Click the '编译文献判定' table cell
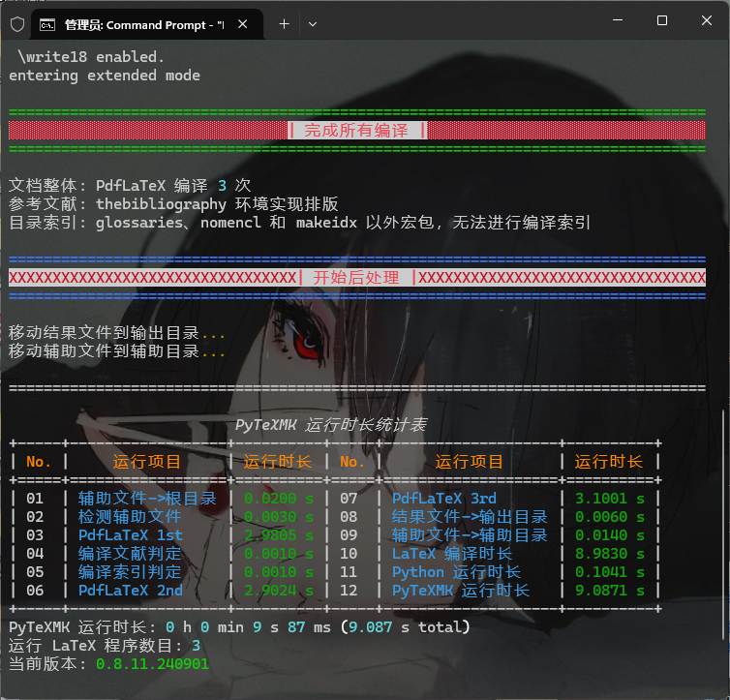The image size is (730, 700). 130,554
